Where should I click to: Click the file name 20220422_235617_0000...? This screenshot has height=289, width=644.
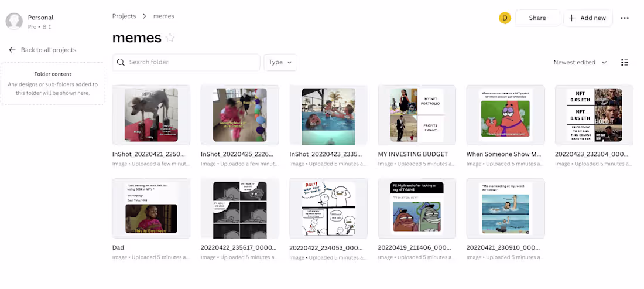pos(239,248)
